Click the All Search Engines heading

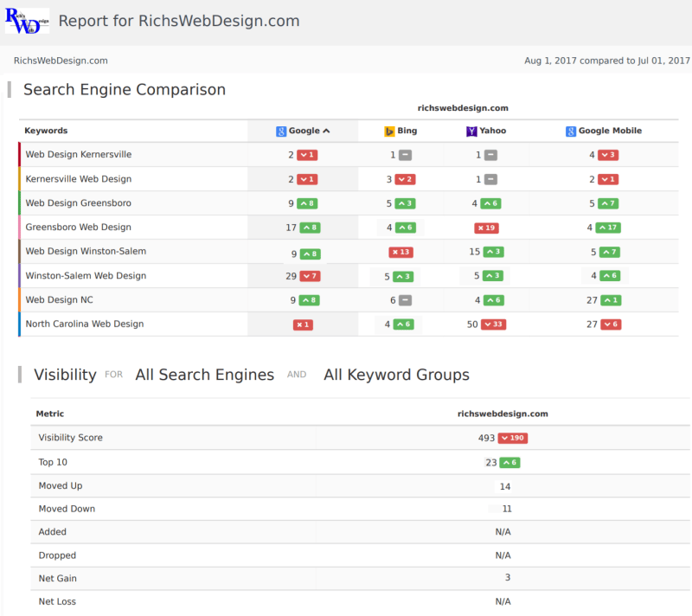click(205, 375)
